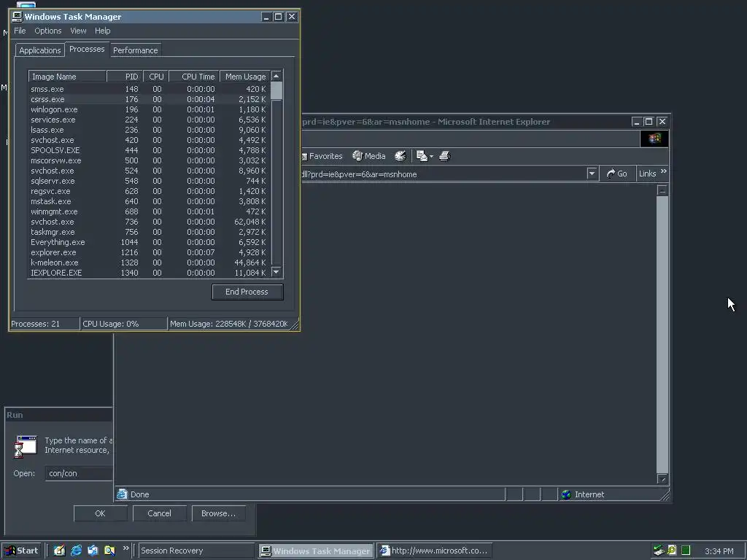Switch to the Performance tab

coord(135,50)
